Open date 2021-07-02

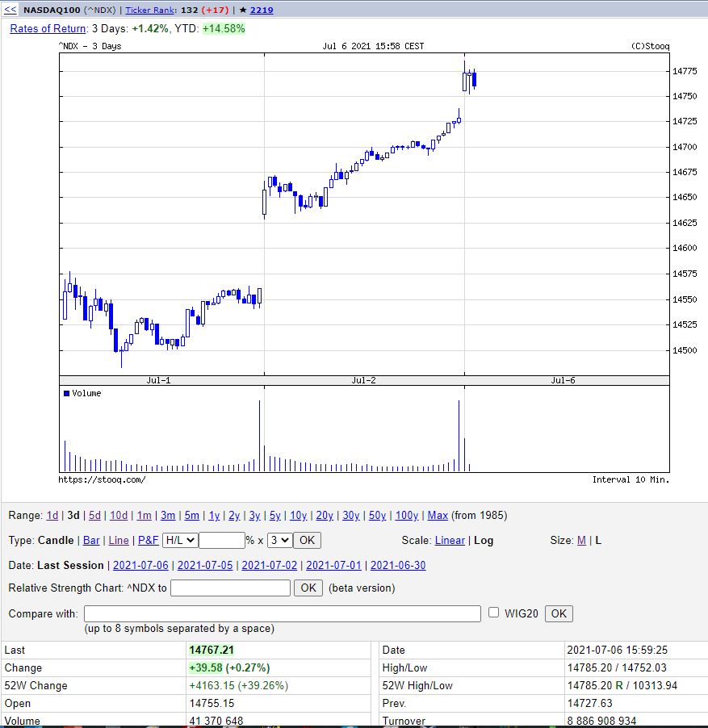click(x=270, y=565)
